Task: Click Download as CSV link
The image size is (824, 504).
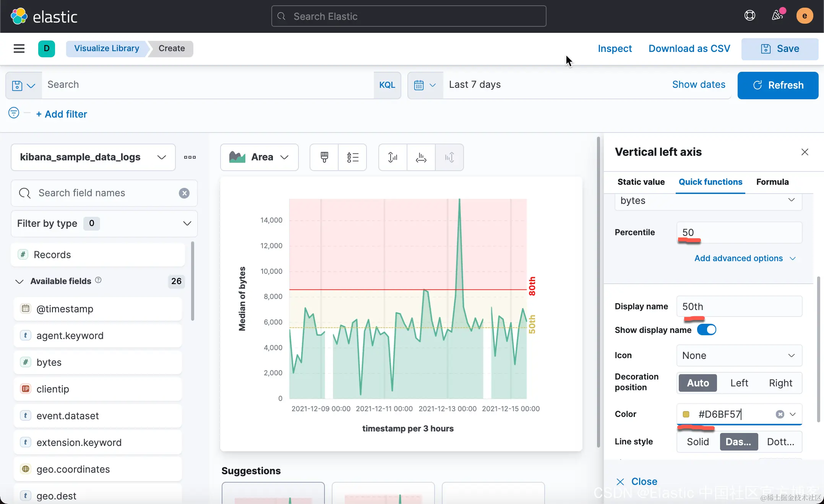Action: coord(689,48)
